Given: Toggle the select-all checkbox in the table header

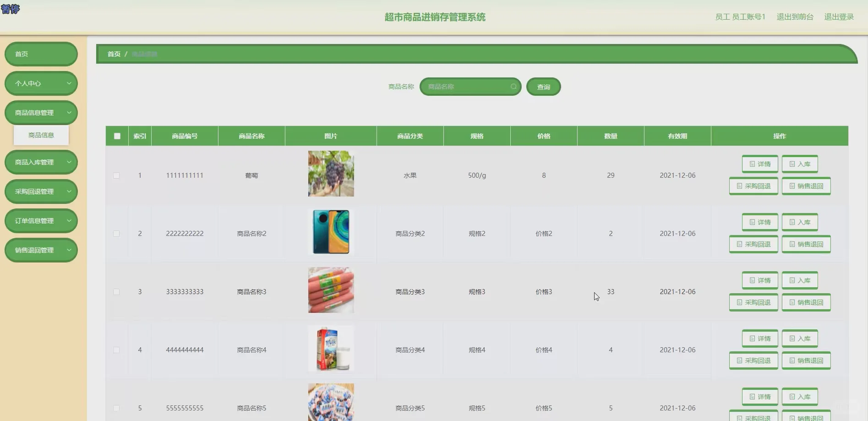Looking at the screenshot, I should (117, 136).
